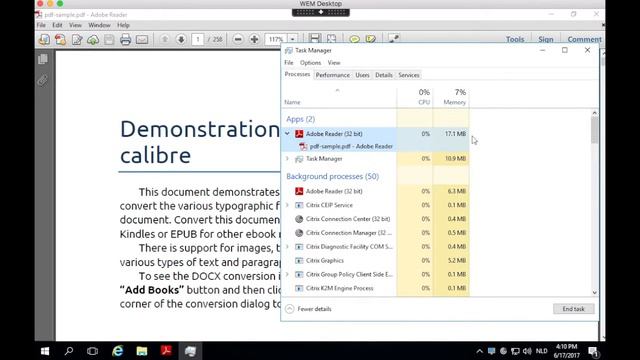This screenshot has width=640, height=360.
Task: Show hidden tray icons chevron
Action: (479, 351)
